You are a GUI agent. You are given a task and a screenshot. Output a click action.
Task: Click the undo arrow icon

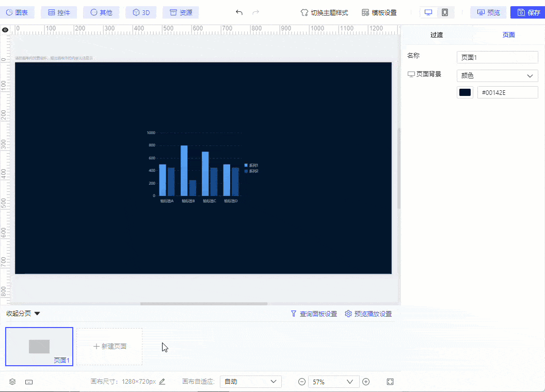point(238,12)
